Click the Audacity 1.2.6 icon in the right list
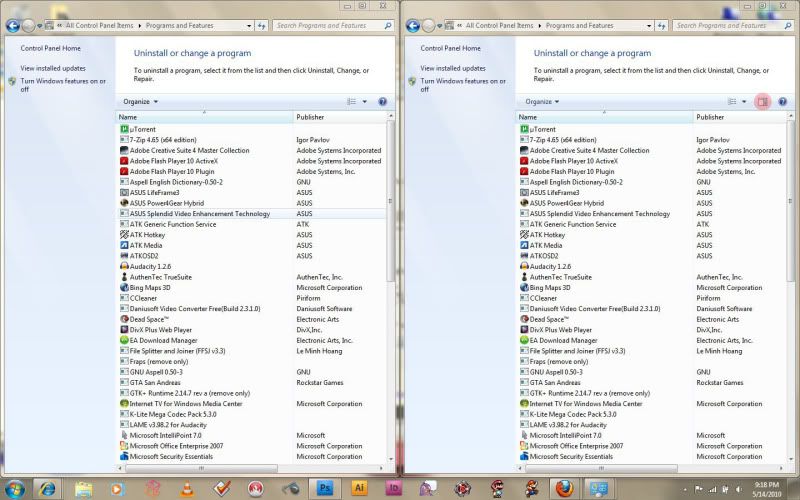The width and height of the screenshot is (800, 500). point(524,266)
